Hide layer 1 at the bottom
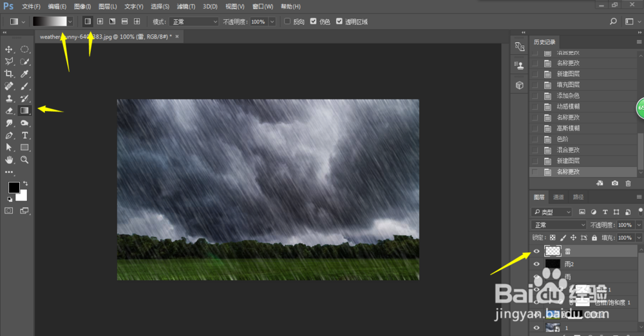The image size is (644, 336). click(536, 328)
